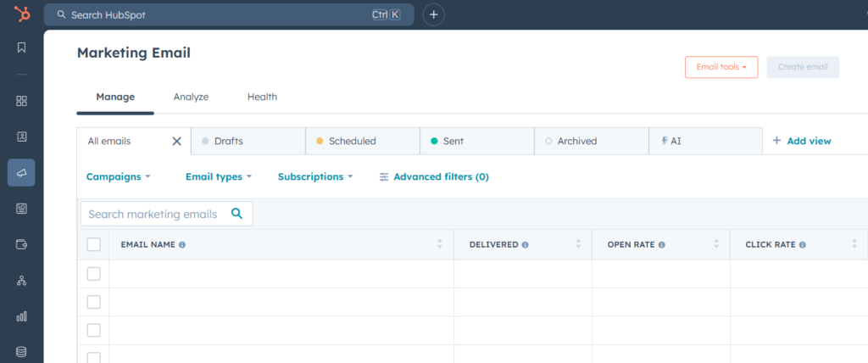This screenshot has height=363, width=868.
Task: Open the Bookmarks sidebar icon
Action: (x=21, y=47)
